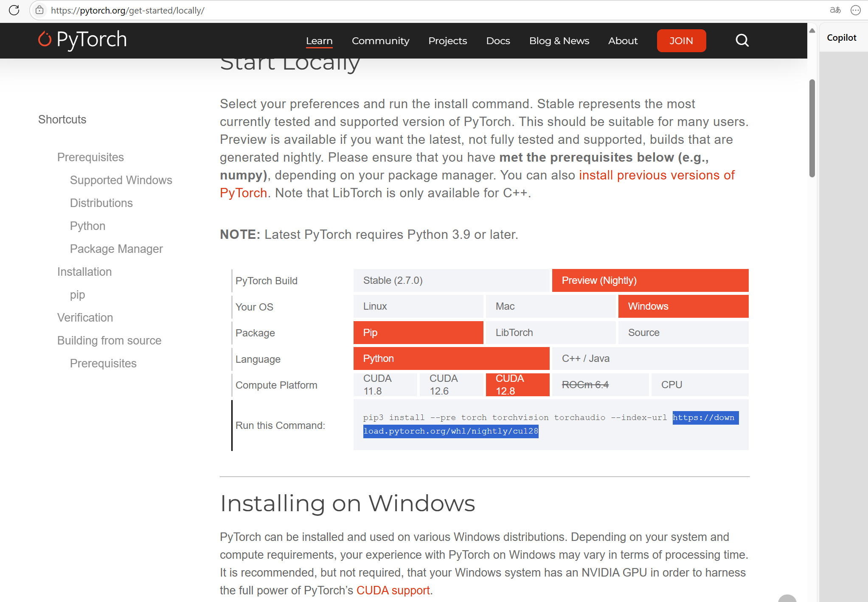Click the browser refresh icon
The width and height of the screenshot is (868, 602).
click(14, 10)
